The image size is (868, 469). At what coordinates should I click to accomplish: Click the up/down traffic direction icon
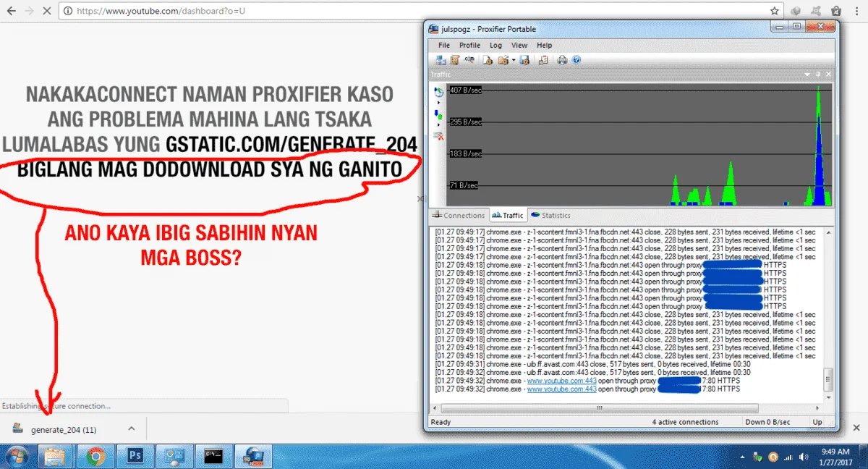tap(438, 114)
